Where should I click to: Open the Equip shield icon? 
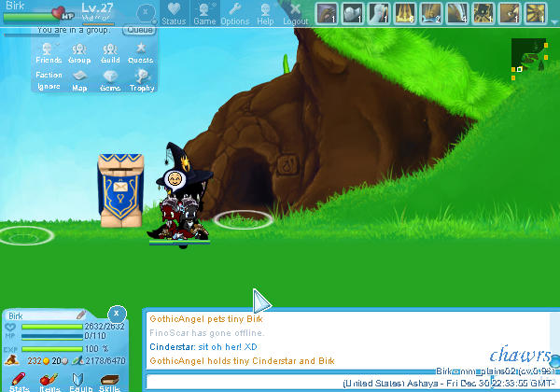[x=80, y=381]
